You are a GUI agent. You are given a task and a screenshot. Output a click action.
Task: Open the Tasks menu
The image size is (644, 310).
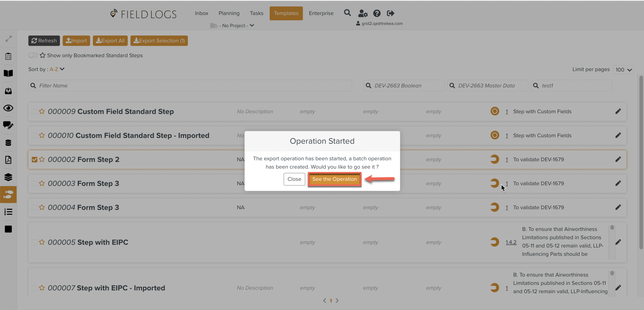click(257, 13)
